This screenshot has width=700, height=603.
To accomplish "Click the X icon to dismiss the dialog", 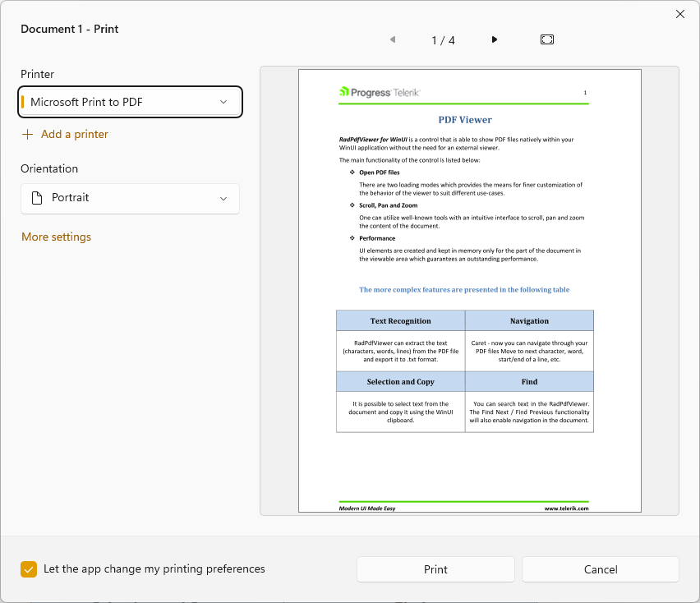I will [x=679, y=14].
